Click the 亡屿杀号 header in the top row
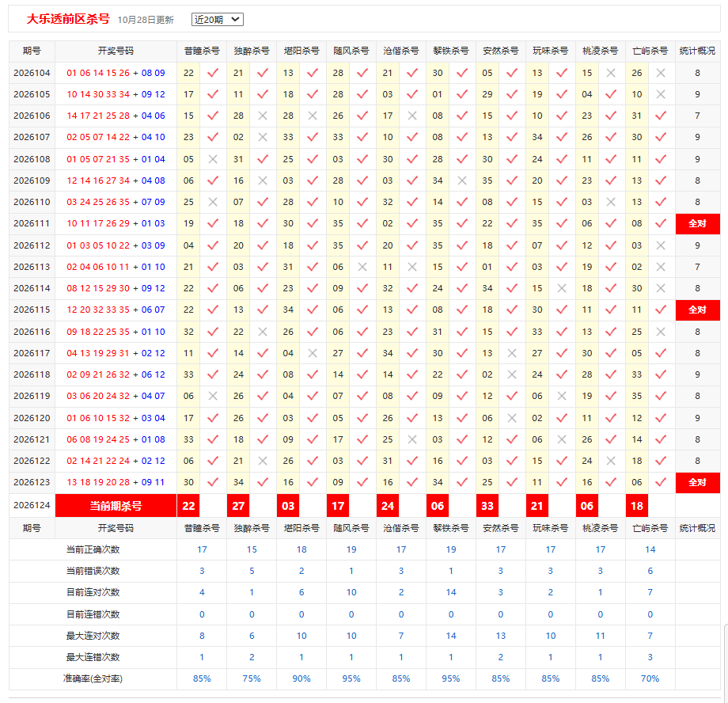This screenshot has width=728, height=703. (x=650, y=51)
